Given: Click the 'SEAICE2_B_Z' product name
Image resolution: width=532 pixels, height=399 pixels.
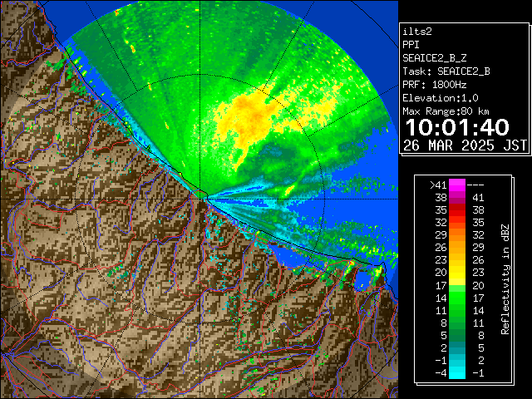Looking at the screenshot, I should click(434, 58).
